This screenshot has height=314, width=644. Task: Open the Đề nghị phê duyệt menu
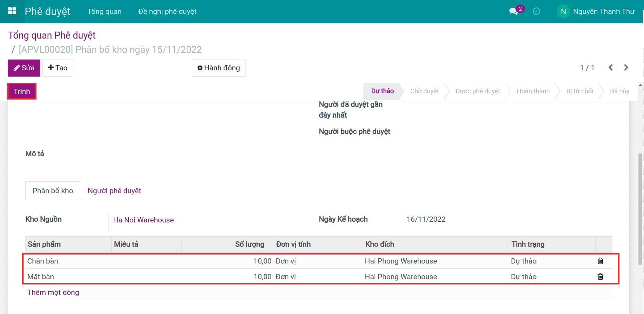(x=167, y=11)
